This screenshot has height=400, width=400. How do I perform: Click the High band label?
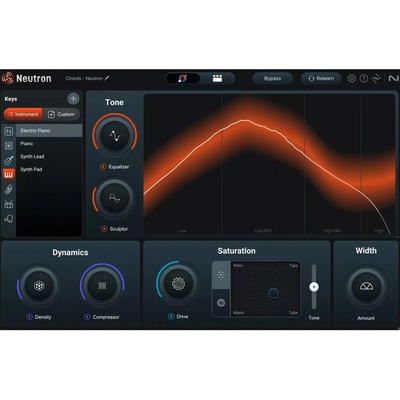point(379,231)
